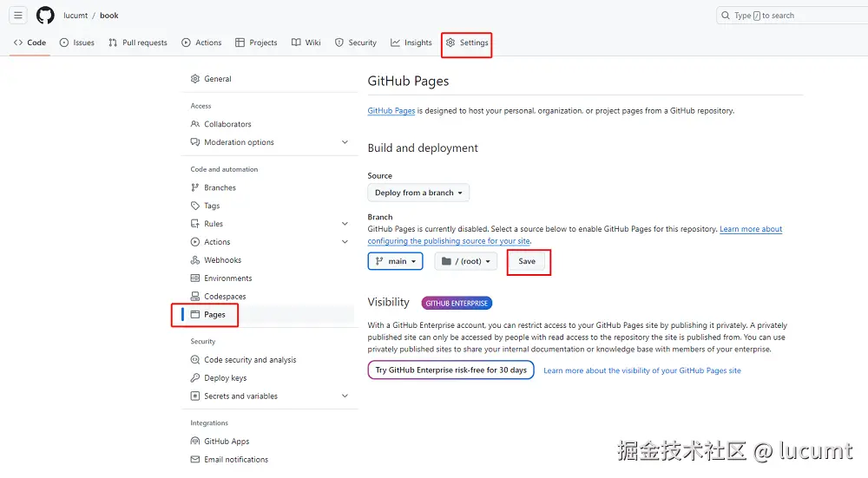Click the Deploy keys key icon
Screen dimensions: 868x478
(194, 378)
